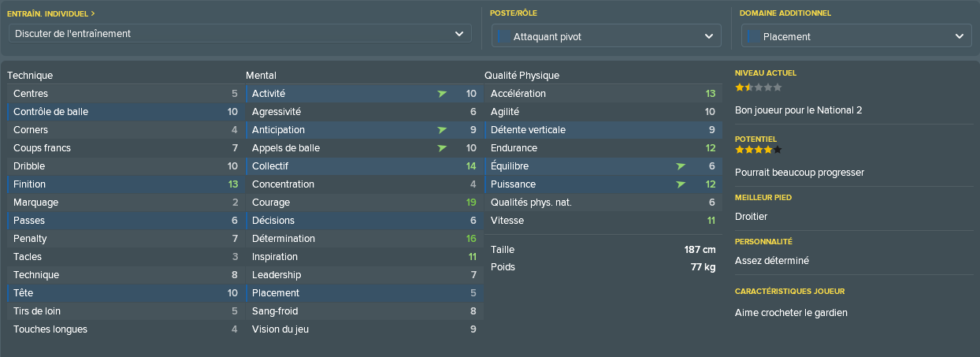Click the Niveau actuel star rating
Screen dimensions: 980x357
tap(759, 87)
